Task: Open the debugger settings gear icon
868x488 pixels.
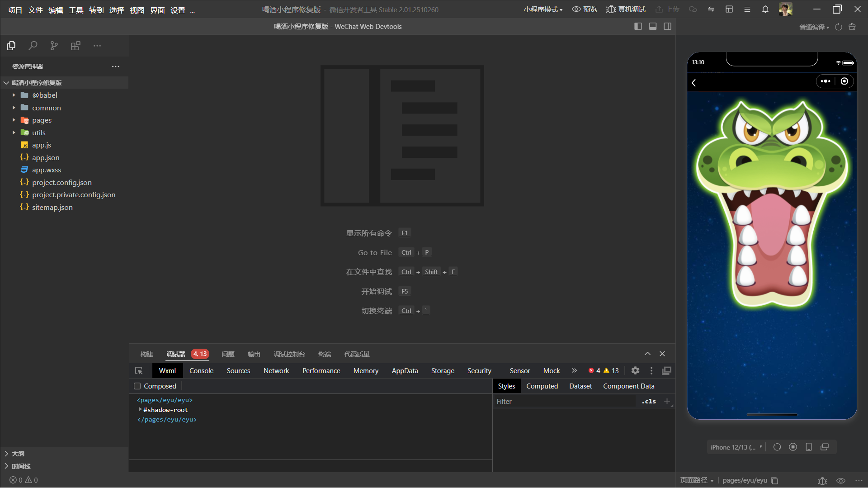Action: 635,371
